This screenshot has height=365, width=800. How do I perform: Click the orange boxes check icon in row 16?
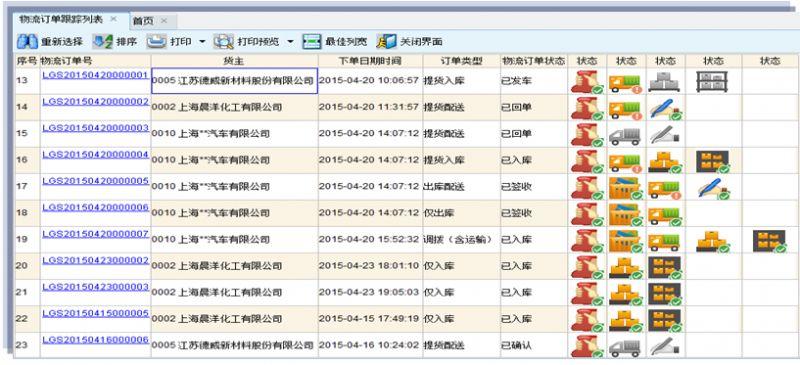pyautogui.click(x=665, y=162)
